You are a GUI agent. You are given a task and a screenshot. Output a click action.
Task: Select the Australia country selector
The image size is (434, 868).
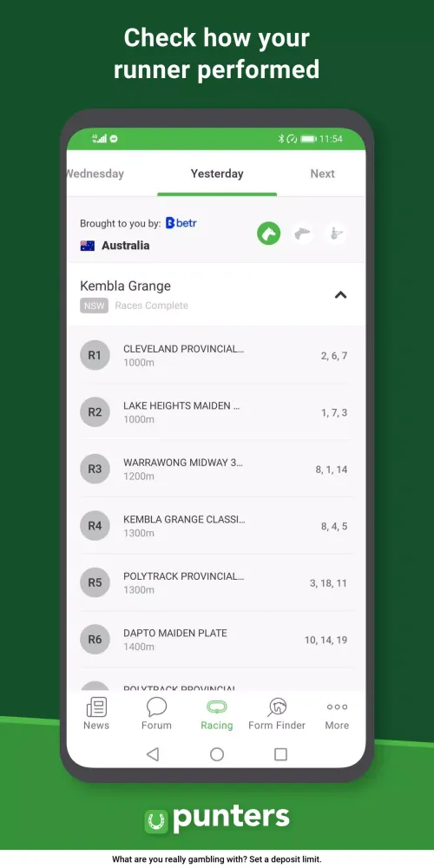(x=115, y=246)
